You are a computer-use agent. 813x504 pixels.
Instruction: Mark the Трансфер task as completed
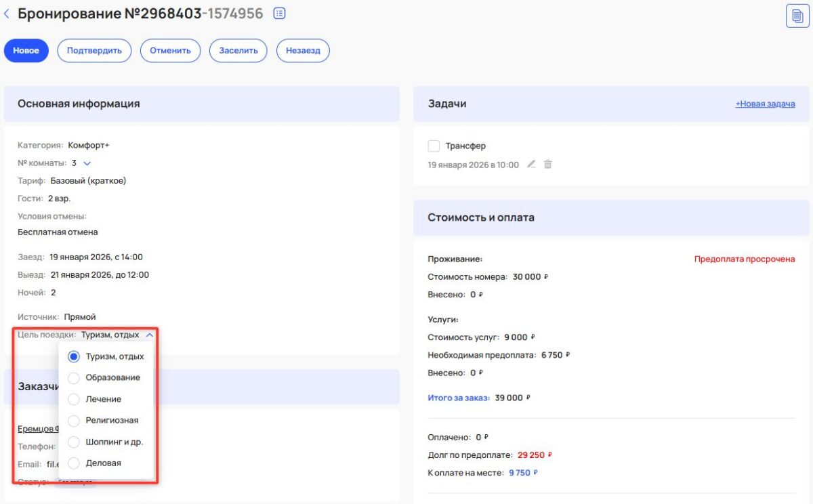click(x=434, y=145)
